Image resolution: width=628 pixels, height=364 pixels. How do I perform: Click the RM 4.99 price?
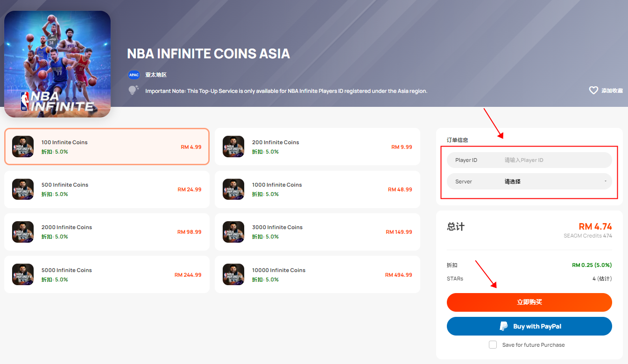point(191,147)
